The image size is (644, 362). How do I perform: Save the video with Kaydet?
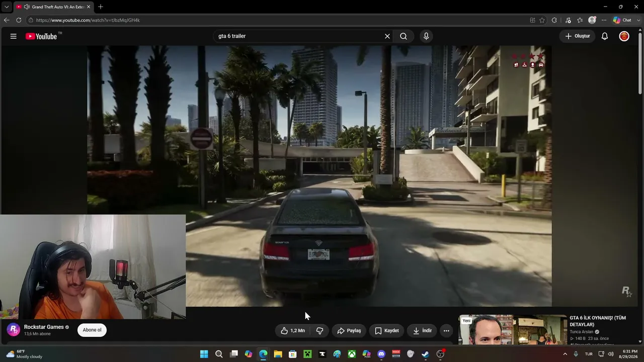tap(387, 331)
